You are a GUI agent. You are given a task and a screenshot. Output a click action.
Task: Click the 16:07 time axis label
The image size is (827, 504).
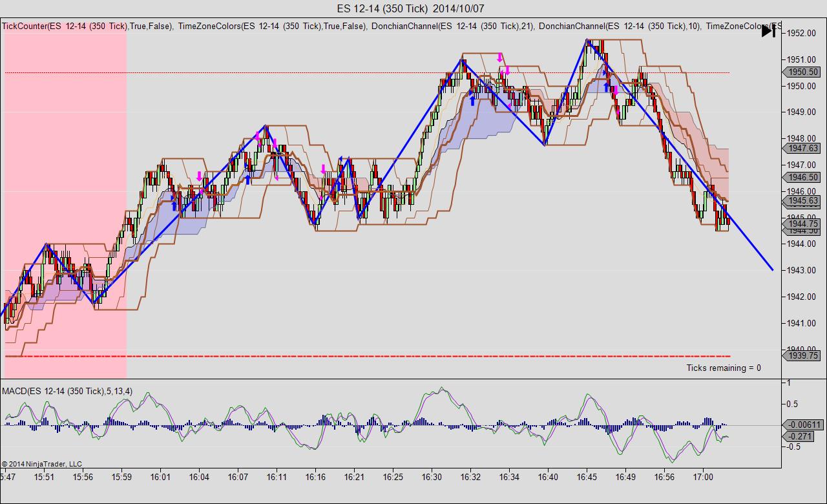[238, 477]
